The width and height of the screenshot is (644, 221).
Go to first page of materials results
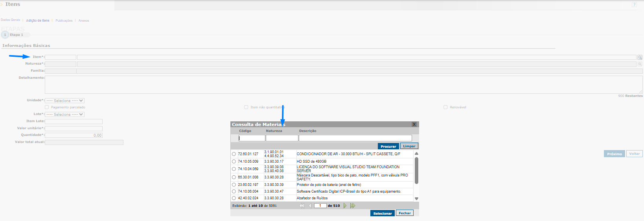click(x=302, y=206)
